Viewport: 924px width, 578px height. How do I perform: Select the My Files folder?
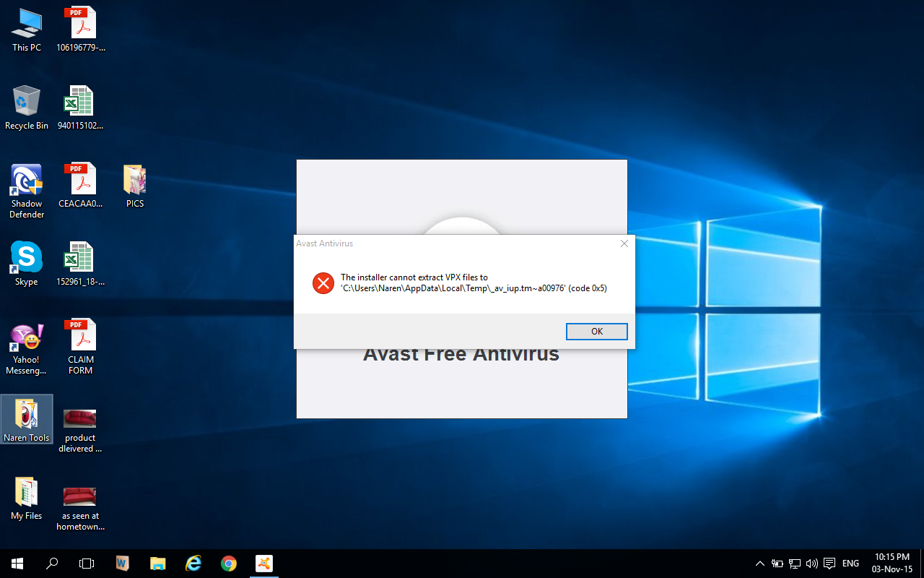point(27,499)
